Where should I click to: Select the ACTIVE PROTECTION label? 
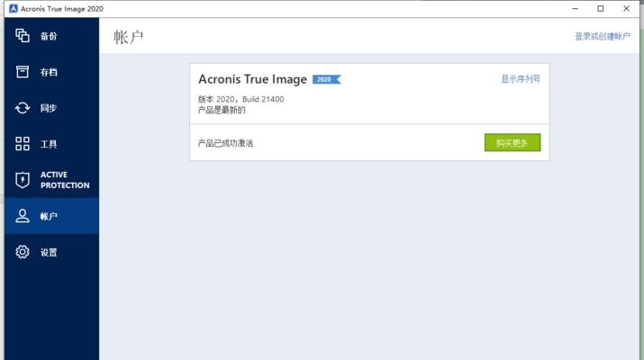pos(65,180)
